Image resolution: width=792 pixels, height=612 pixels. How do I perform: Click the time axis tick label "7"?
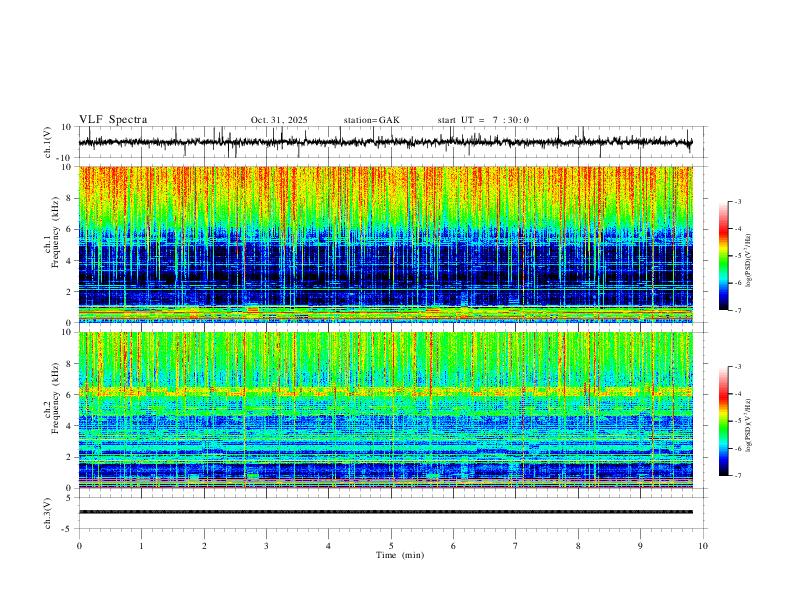point(516,546)
